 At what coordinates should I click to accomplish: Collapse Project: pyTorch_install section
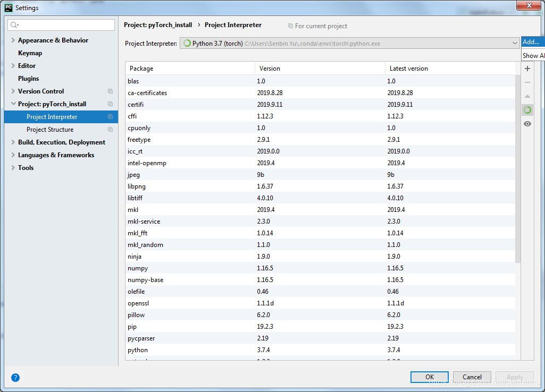[13, 104]
